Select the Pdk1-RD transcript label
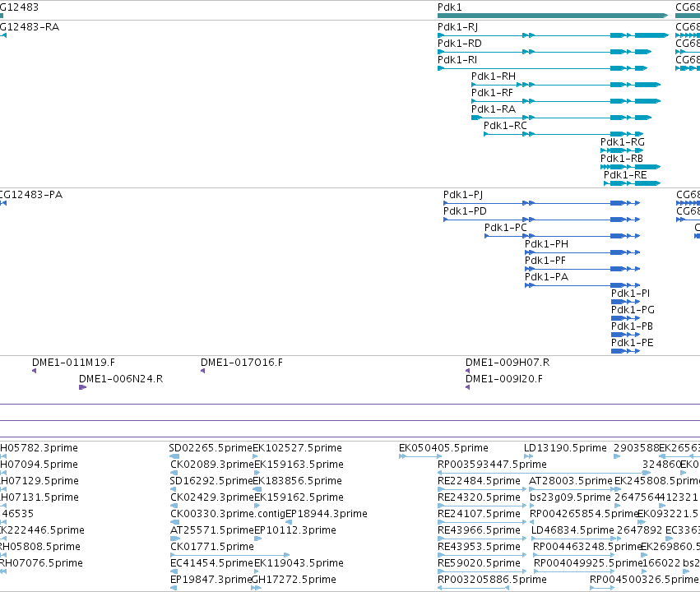The image size is (700, 592). coord(459,44)
